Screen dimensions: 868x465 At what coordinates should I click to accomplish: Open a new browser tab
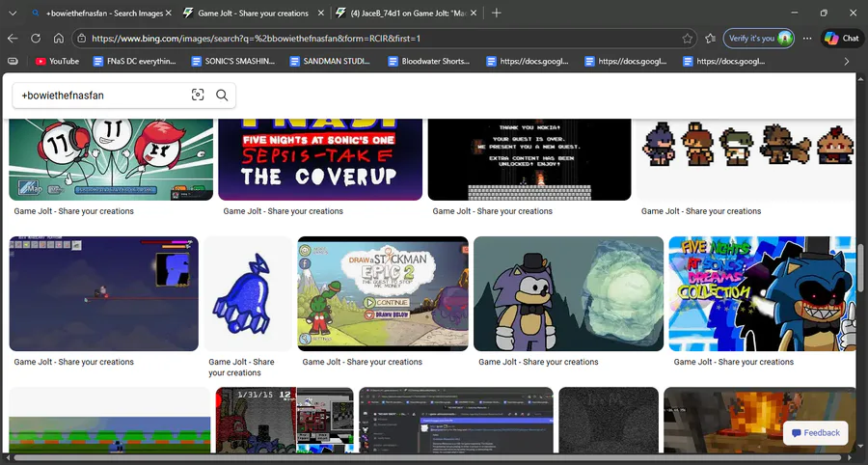(x=496, y=13)
